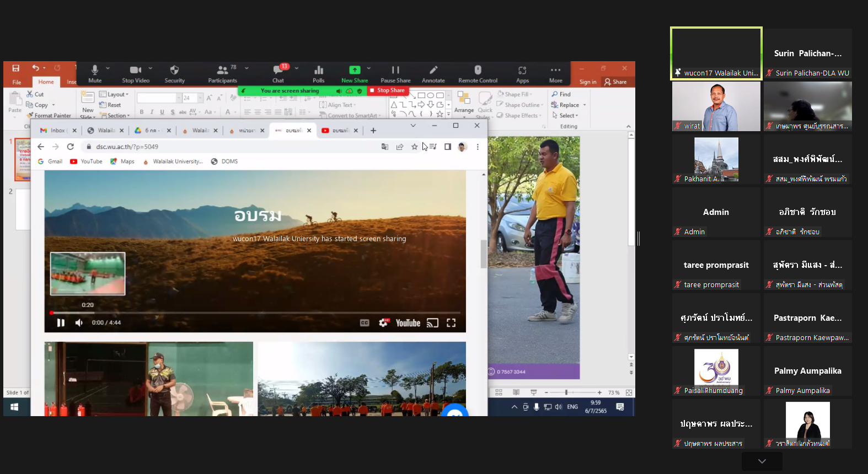Pause the YouTube video

(x=61, y=322)
